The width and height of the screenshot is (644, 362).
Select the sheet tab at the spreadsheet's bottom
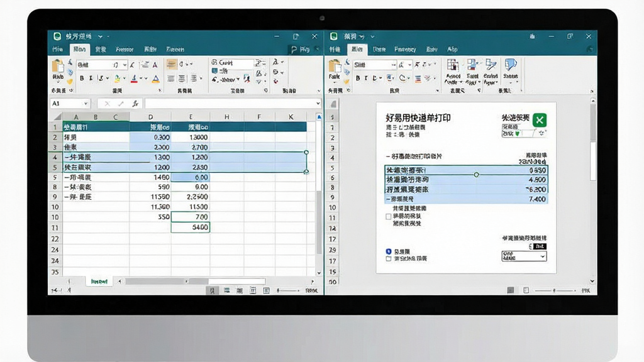tap(99, 282)
